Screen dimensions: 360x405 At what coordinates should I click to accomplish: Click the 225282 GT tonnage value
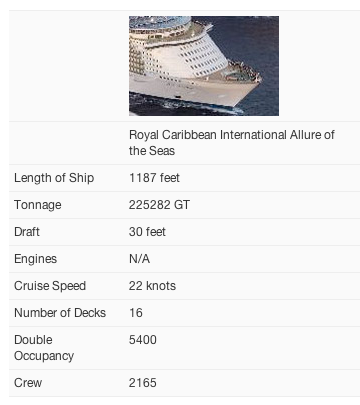tap(159, 205)
